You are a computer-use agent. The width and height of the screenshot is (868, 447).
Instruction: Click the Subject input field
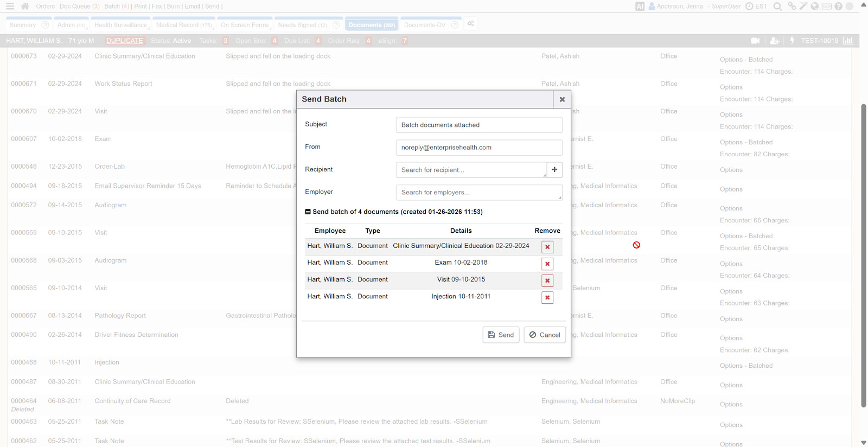(478, 125)
